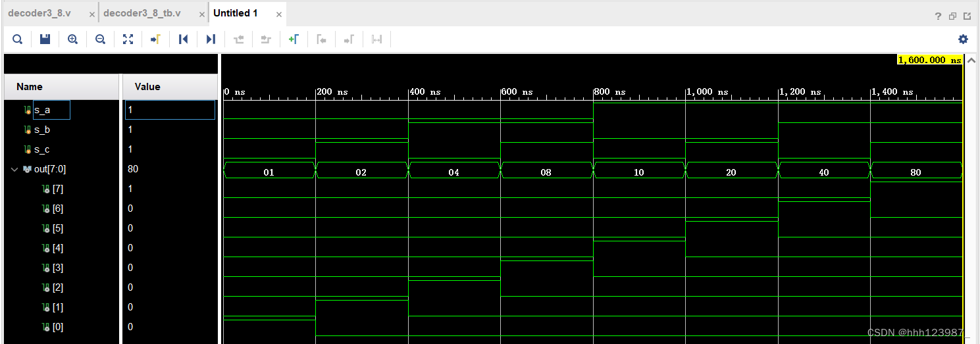Collapse the out[7:0] bus signal
The image size is (980, 344).
click(x=14, y=169)
